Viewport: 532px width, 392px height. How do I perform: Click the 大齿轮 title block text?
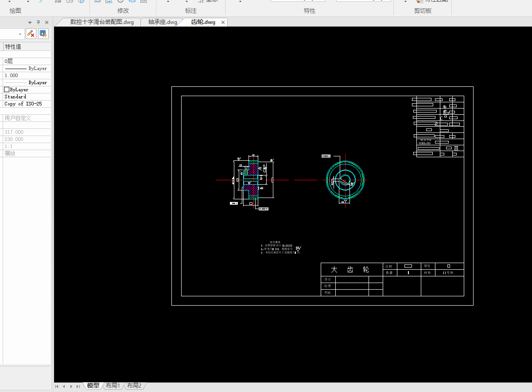(x=350, y=269)
